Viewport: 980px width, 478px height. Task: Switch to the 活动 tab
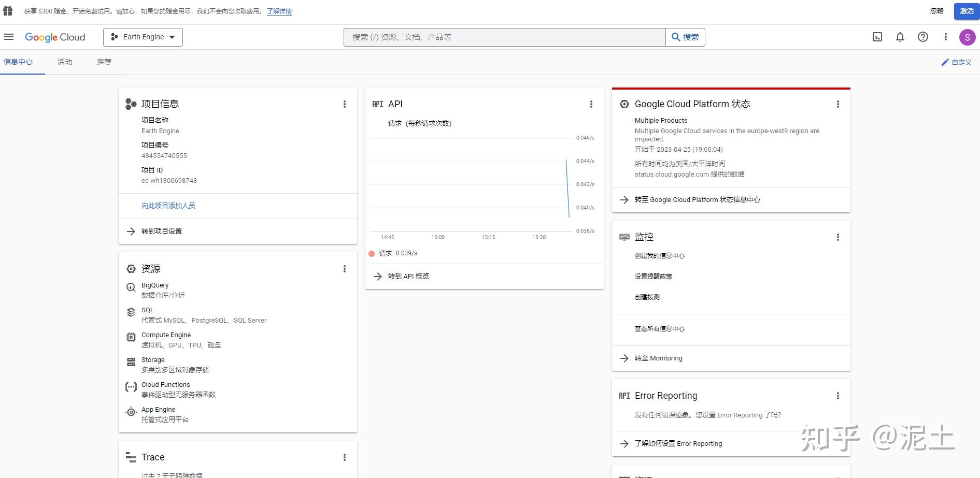tap(65, 62)
